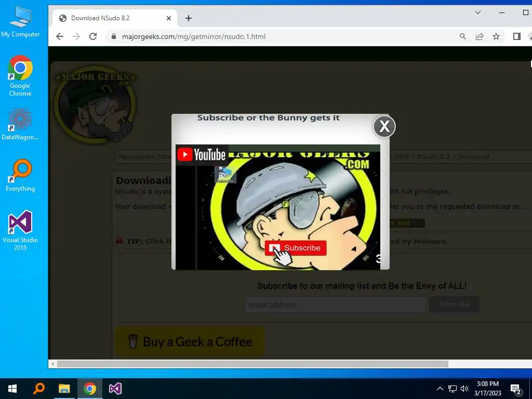The image size is (532, 399).
Task: Click the red TIP warning triangle icon
Action: (x=119, y=240)
